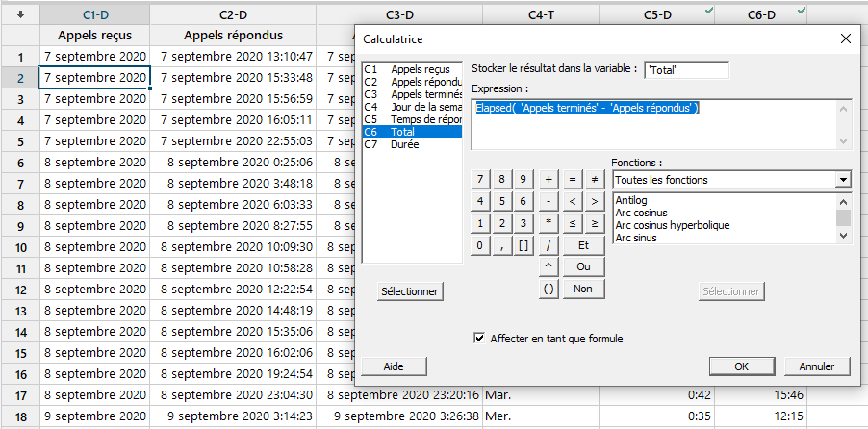
Task: Click keypad digit 4
Action: [480, 201]
